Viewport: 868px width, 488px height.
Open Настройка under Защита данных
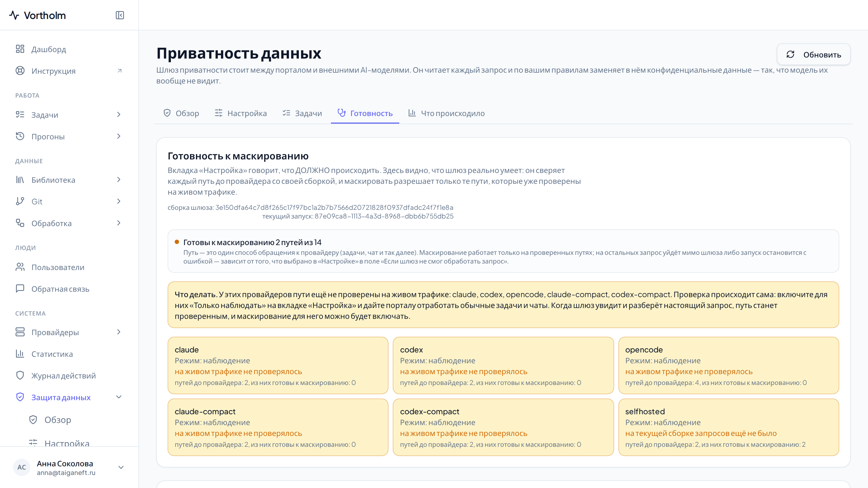coord(75,442)
